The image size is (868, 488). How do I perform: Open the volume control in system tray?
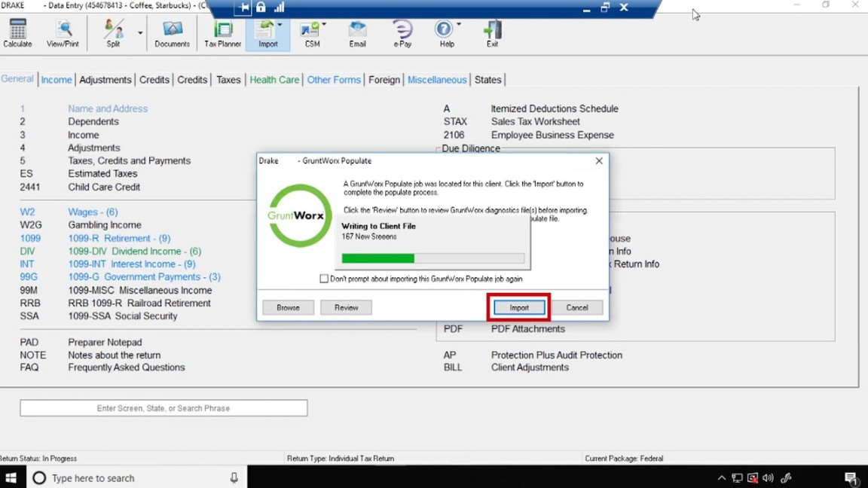pos(768,478)
